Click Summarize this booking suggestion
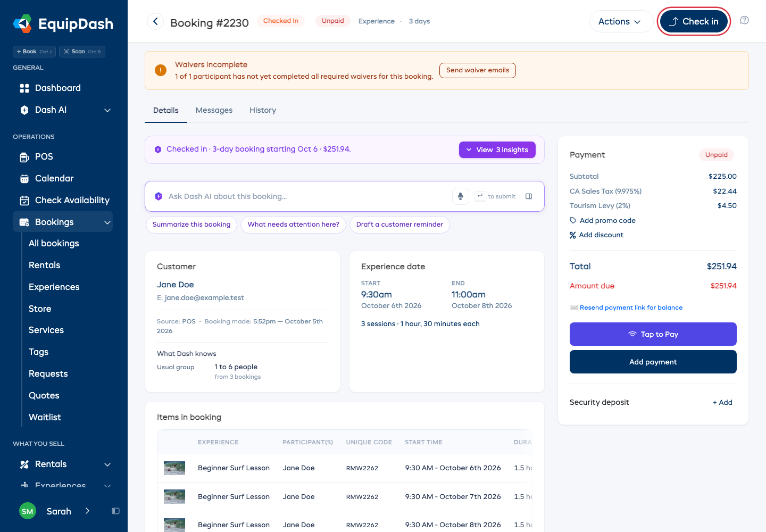The width and height of the screenshot is (766, 532). [x=191, y=225]
